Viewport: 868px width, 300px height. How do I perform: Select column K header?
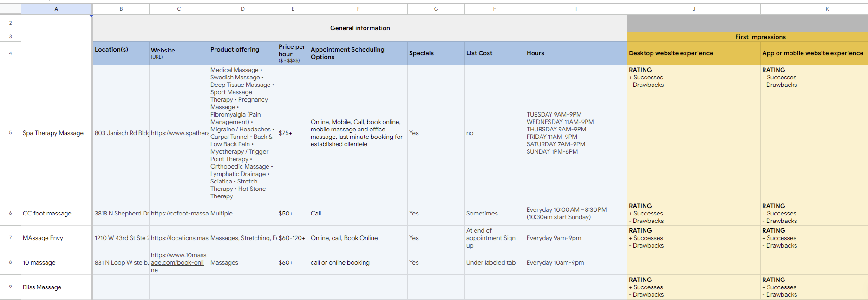click(814, 9)
